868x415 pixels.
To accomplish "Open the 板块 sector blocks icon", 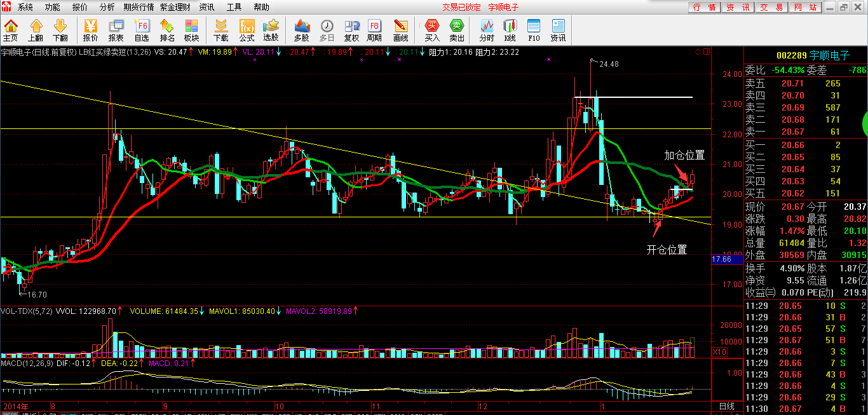I will point(192,30).
